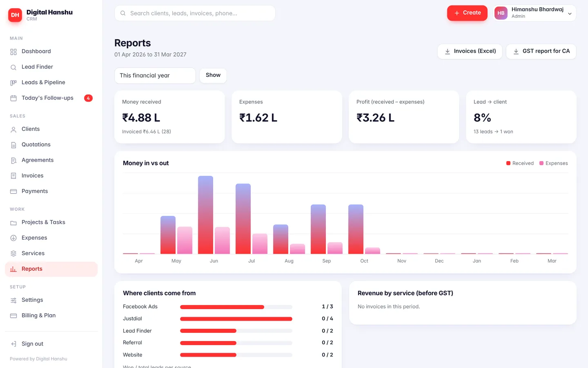Click the "13 leads → 1 won" text
588x368 pixels.
pos(493,132)
